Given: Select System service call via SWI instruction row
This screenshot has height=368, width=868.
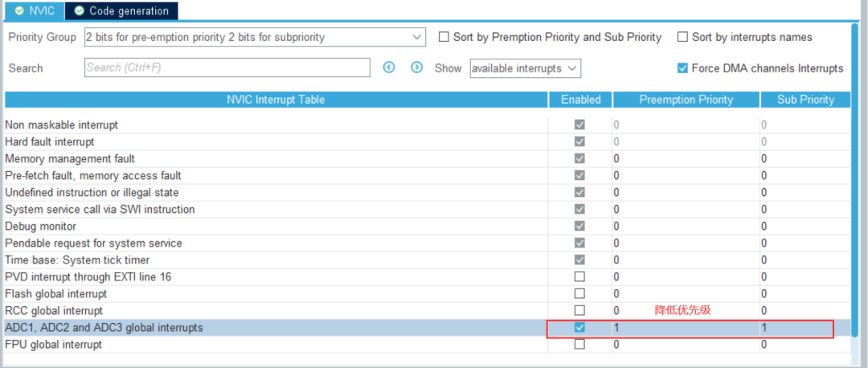Looking at the screenshot, I should pos(428,209).
